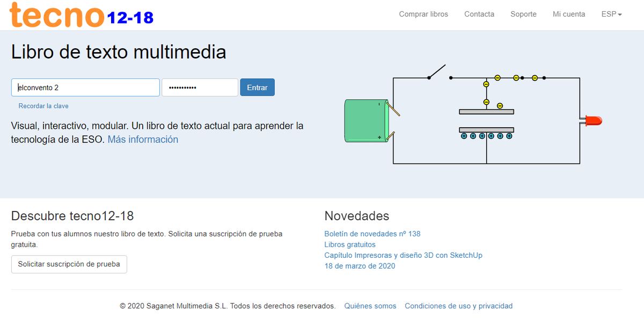Click the red LED in circuit
The height and width of the screenshot is (325, 644).
[x=592, y=121]
